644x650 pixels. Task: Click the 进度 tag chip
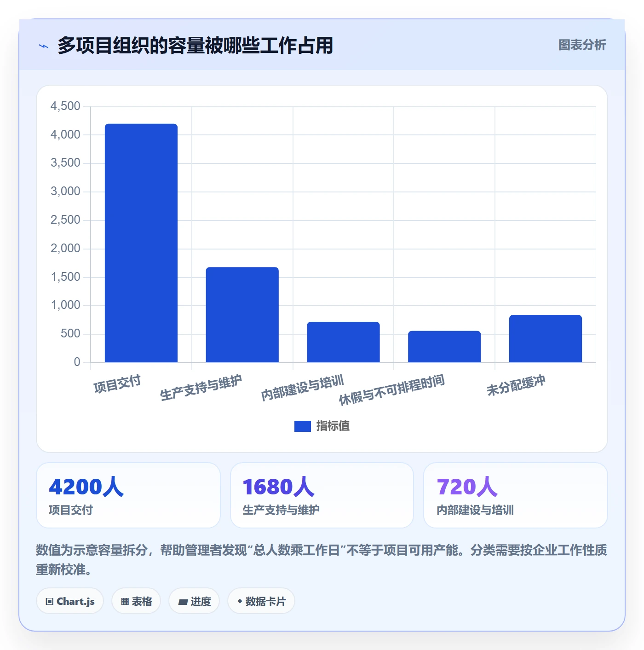pyautogui.click(x=194, y=601)
